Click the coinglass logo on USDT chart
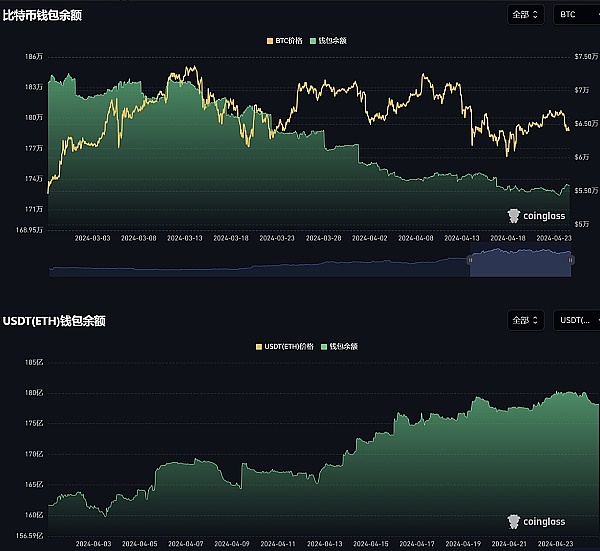600x551 pixels. tap(536, 521)
